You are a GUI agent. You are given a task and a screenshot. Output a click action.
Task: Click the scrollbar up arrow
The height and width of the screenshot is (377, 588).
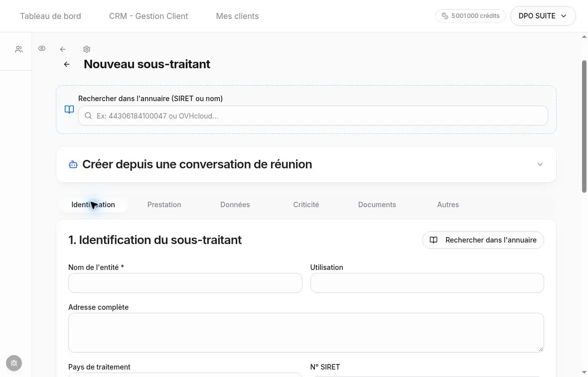tap(584, 37)
